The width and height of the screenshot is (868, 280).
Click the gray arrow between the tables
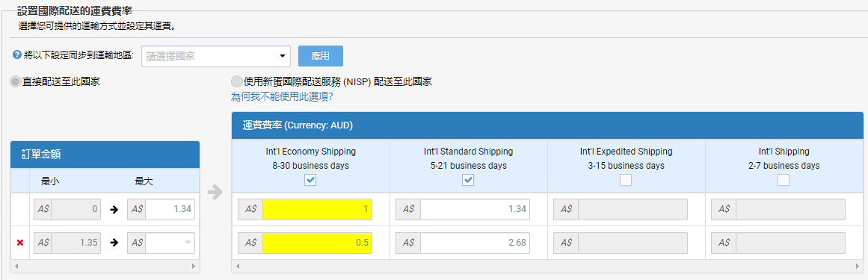coord(215,193)
